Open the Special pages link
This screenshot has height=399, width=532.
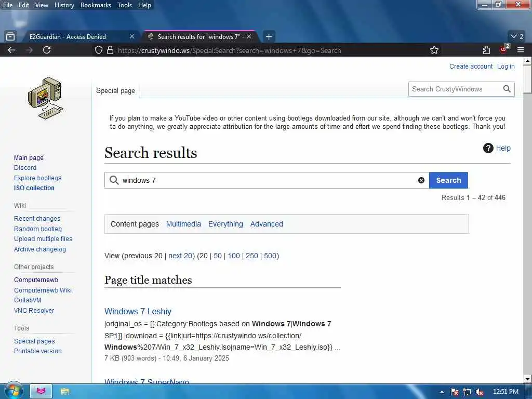tap(34, 341)
